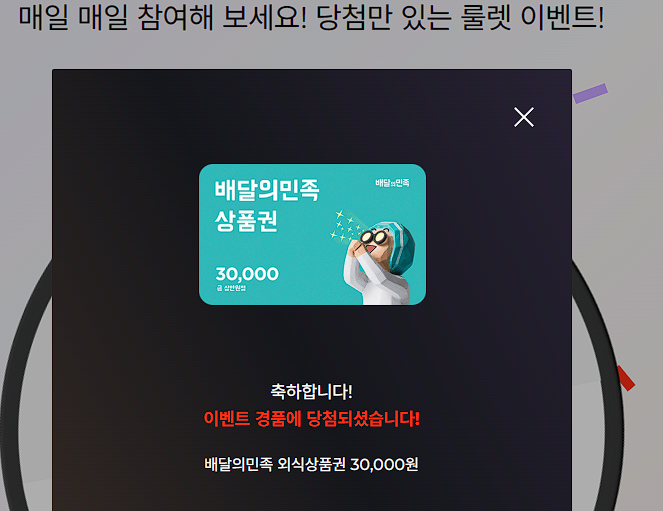Click the 축하합니다! congratulation text
This screenshot has height=511, width=663.
point(312,391)
